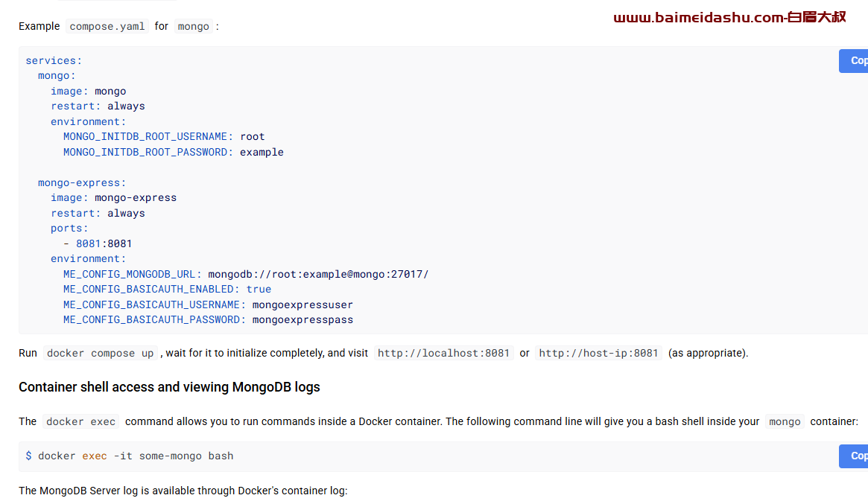Click the ME_CONFIG_BASICAUTH_PASSWORD line
The height and width of the screenshot is (501, 868).
[208, 319]
